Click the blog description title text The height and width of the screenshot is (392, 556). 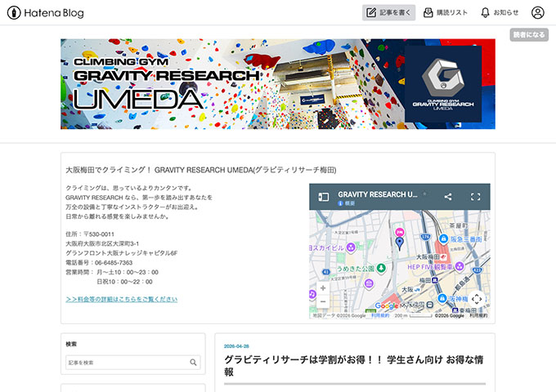pos(200,170)
